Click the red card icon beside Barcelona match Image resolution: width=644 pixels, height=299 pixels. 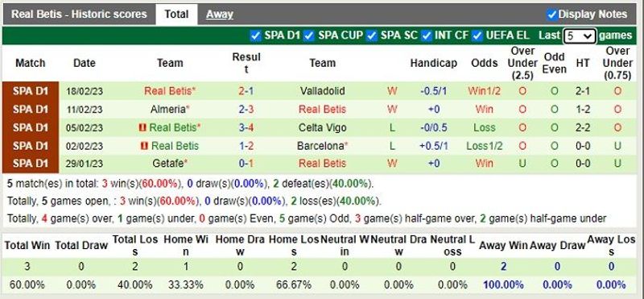coord(145,146)
